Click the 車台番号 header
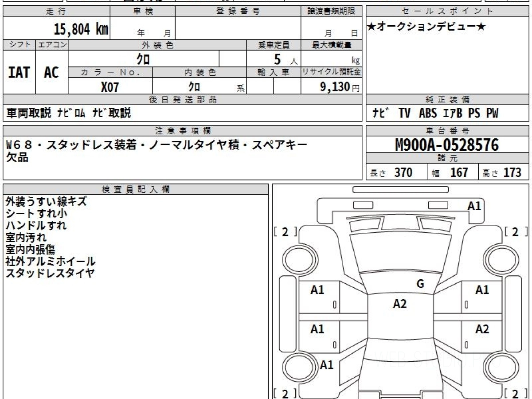 448,131
